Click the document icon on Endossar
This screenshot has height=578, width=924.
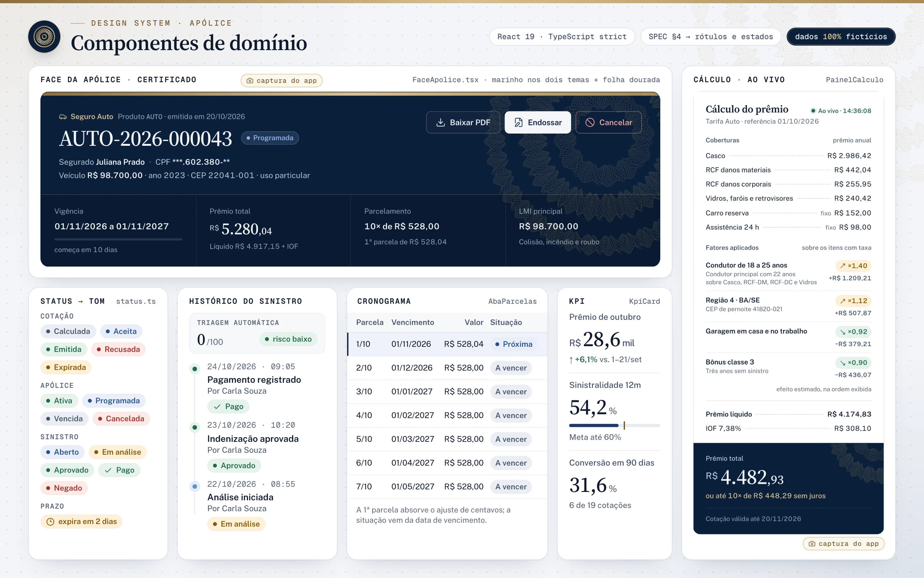click(518, 122)
